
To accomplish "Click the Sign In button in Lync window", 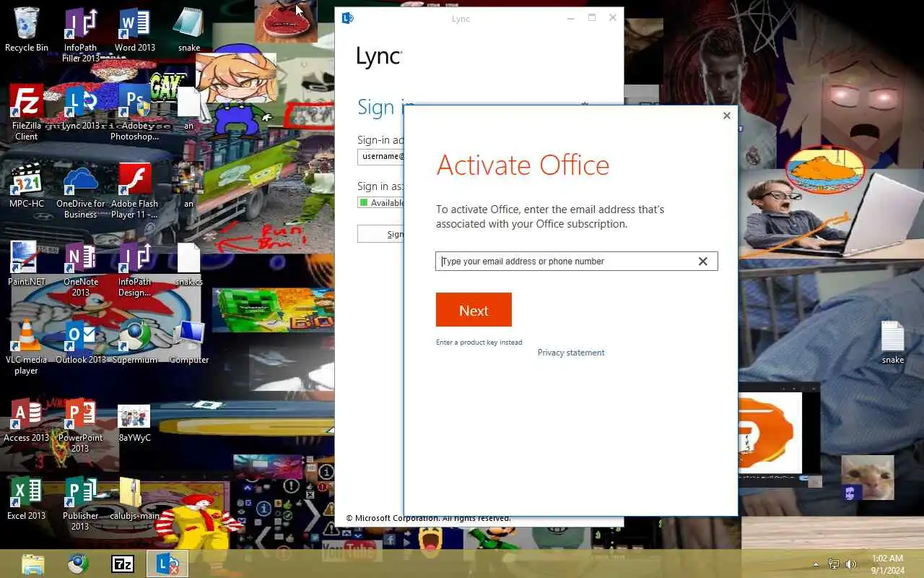I will point(380,233).
